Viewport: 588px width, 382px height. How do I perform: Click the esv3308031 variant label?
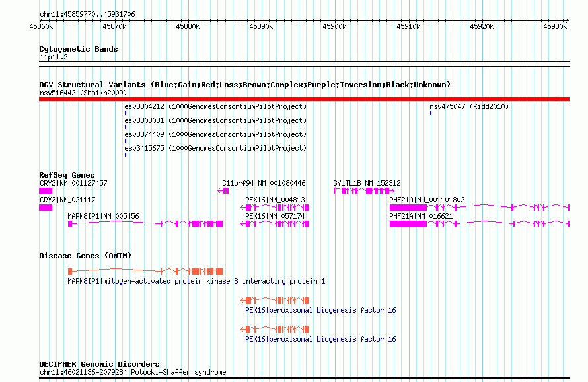click(215, 120)
